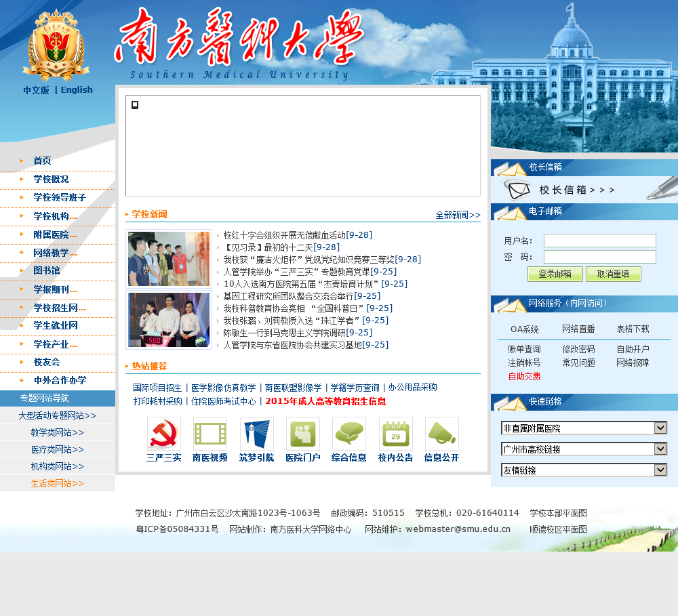This screenshot has width=678, height=616.
Task: Open 学籍学历查询 link
Action: [x=355, y=388]
